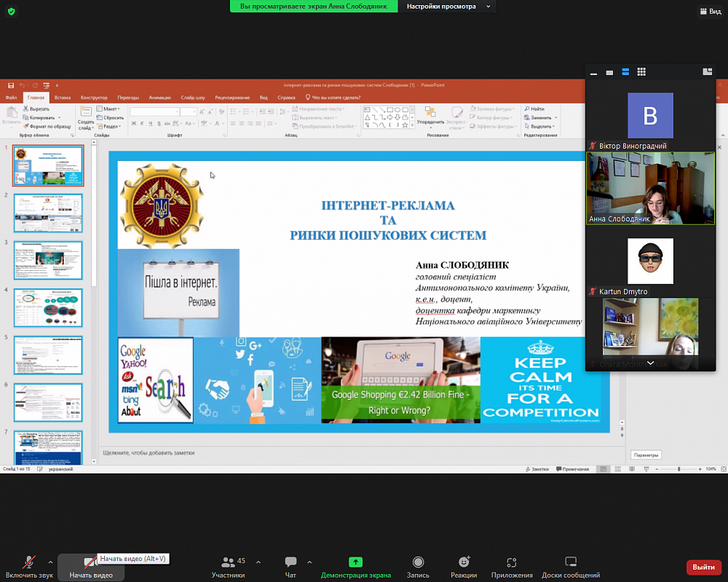This screenshot has height=582, width=728.
Task: Open the Вставка ribbon tab
Action: (x=62, y=98)
